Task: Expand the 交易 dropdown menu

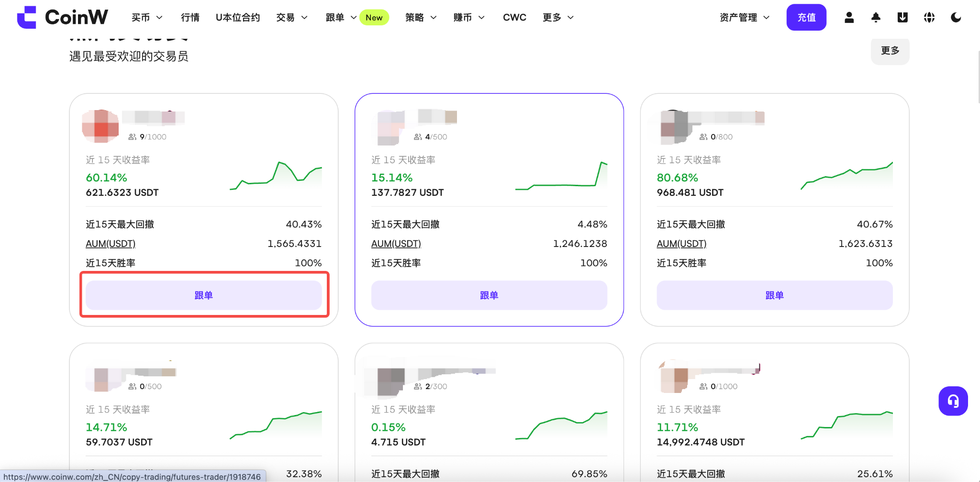Action: [x=292, y=17]
